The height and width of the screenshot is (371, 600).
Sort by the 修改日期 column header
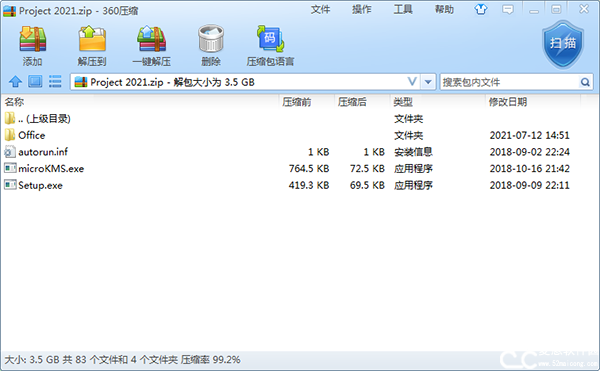508,102
